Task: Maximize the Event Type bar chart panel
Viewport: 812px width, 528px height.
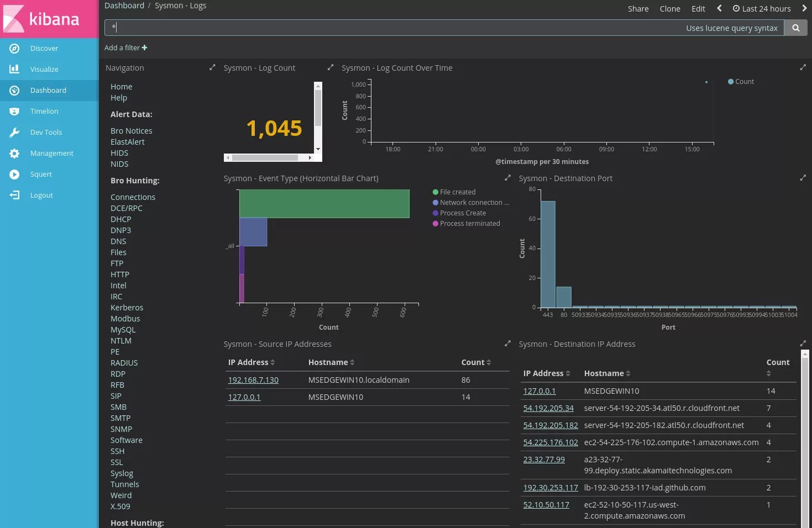Action: pos(507,178)
